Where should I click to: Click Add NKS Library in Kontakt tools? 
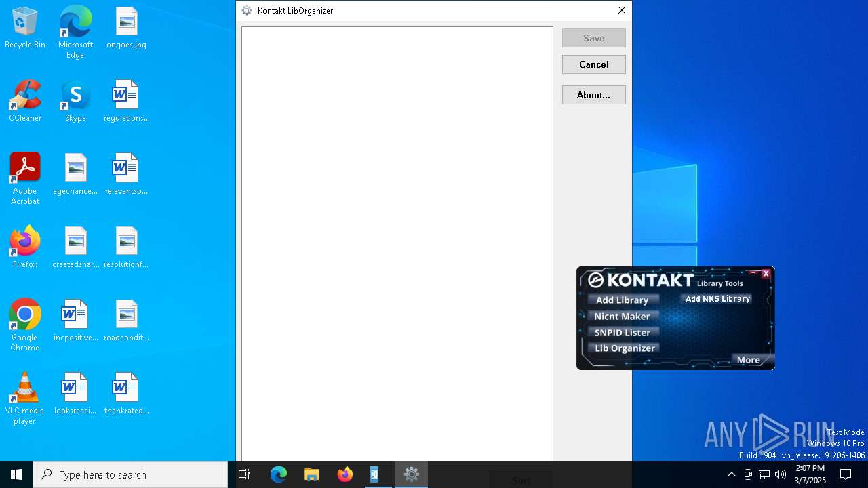pos(717,299)
